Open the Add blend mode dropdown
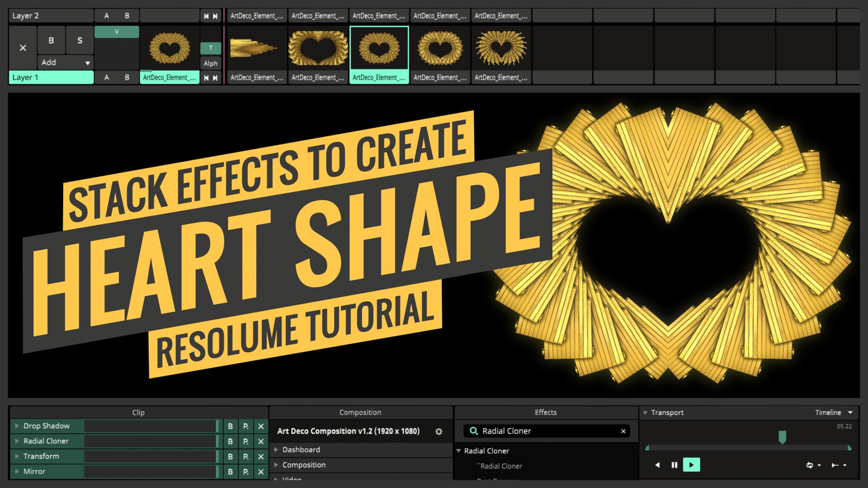This screenshot has width=868, height=488. [65, 63]
